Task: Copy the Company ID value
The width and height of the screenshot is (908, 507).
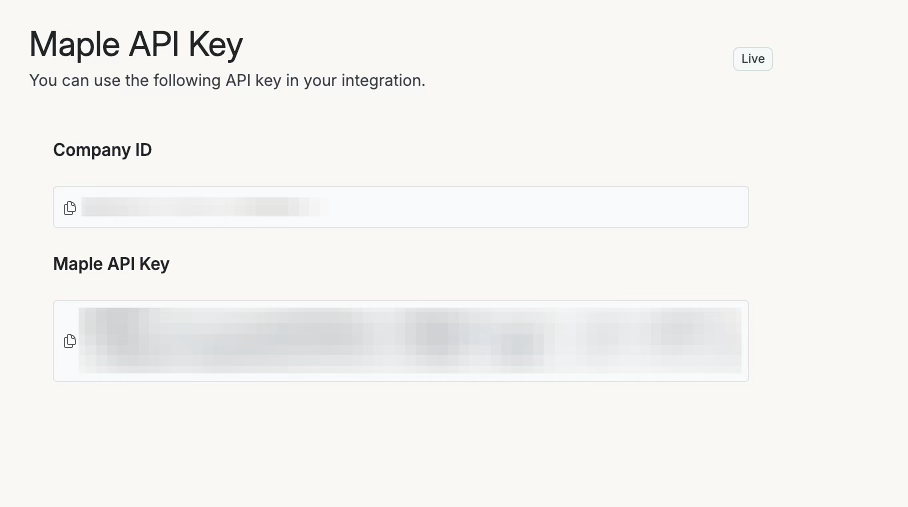Action: click(70, 208)
